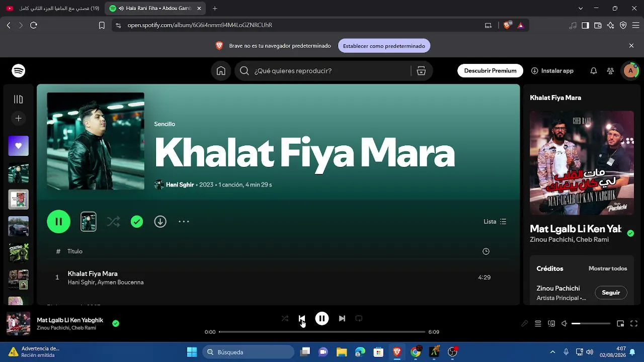The height and width of the screenshot is (362, 644).
Task: Close the Spotify Hala Rani Fiha tab
Action: [x=199, y=8]
